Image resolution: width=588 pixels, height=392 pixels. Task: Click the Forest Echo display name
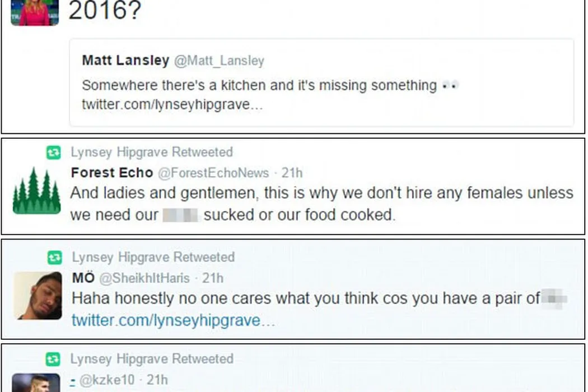tap(112, 173)
